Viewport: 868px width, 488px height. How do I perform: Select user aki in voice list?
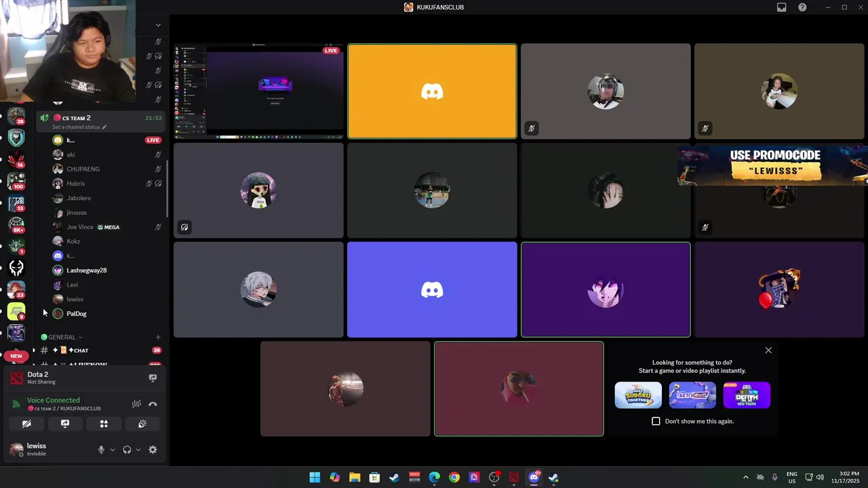click(107, 155)
